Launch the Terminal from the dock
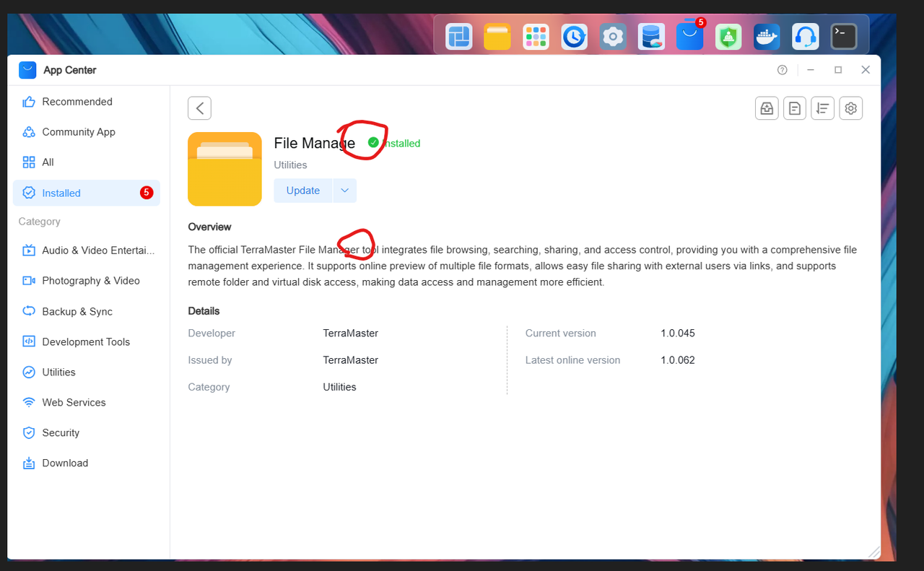The image size is (924, 571). [843, 36]
